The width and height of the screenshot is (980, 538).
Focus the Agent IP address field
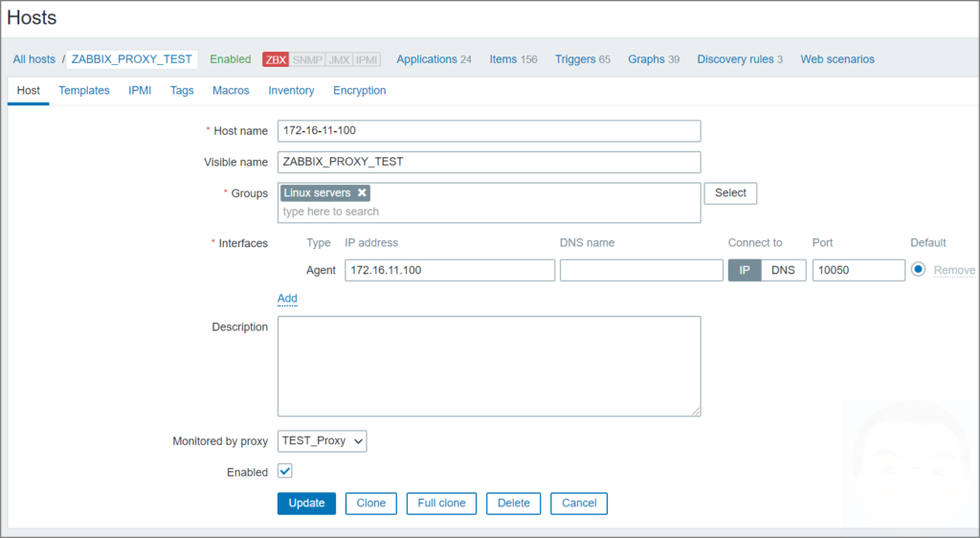450,270
